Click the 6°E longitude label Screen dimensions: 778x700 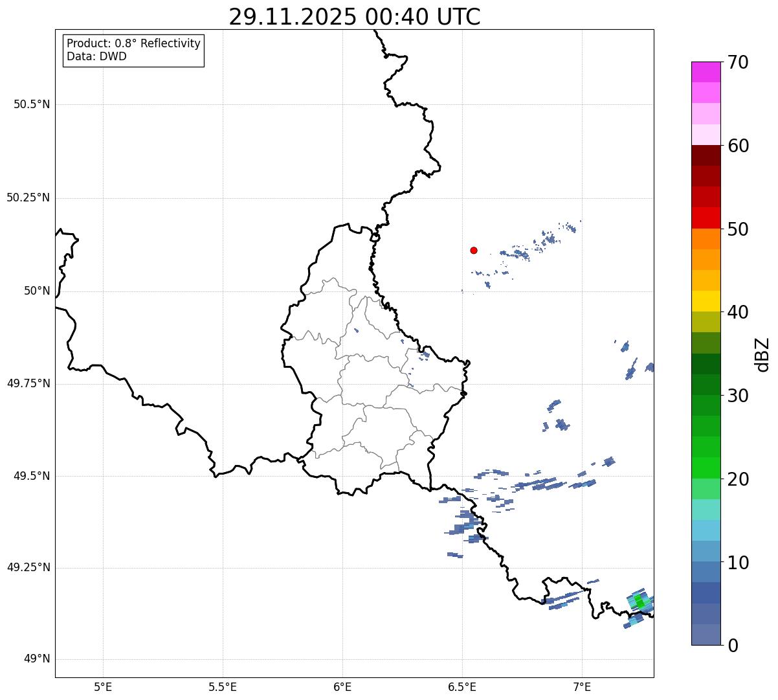pos(342,687)
